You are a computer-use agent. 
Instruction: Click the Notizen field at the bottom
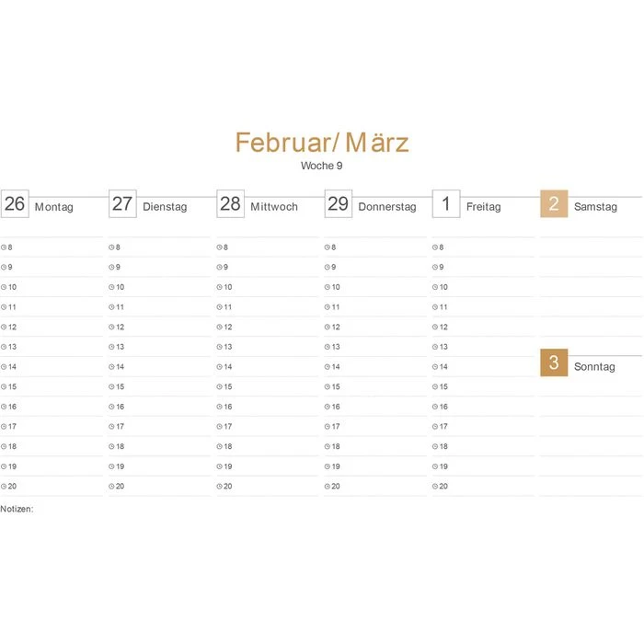17,509
